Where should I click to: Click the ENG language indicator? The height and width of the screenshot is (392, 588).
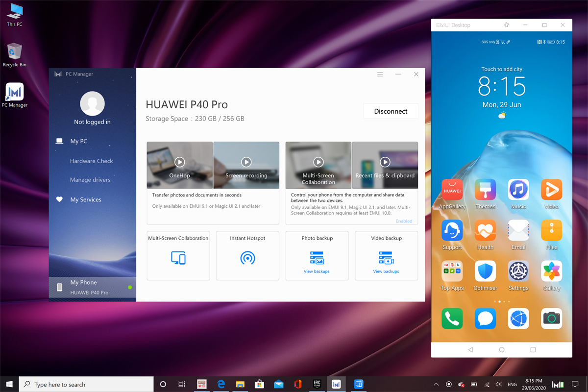tap(512, 385)
